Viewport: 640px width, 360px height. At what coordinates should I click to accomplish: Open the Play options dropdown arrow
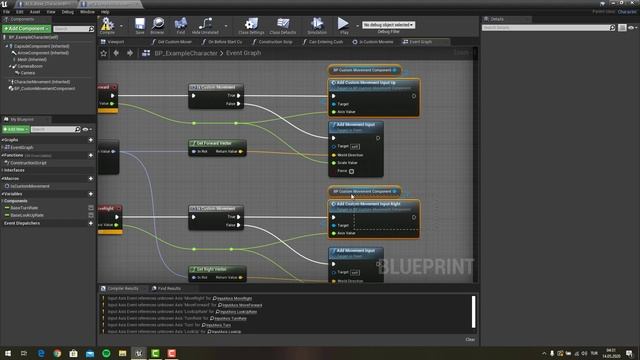tap(357, 26)
